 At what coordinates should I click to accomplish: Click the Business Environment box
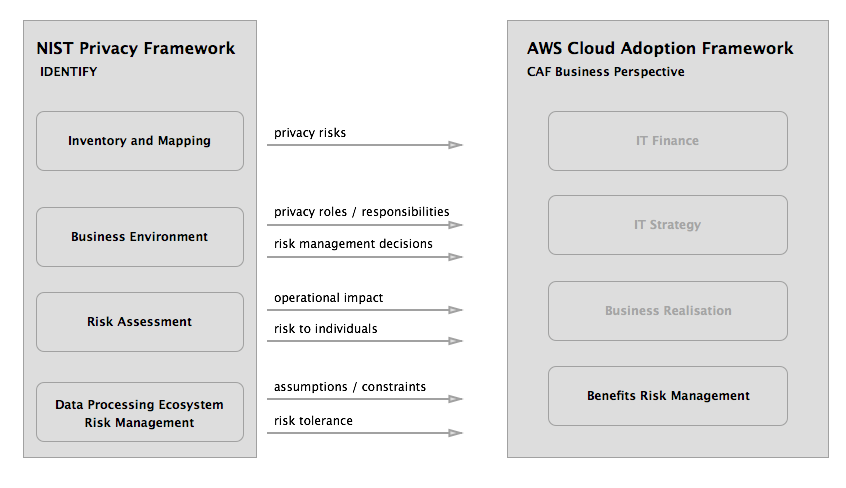coord(140,237)
